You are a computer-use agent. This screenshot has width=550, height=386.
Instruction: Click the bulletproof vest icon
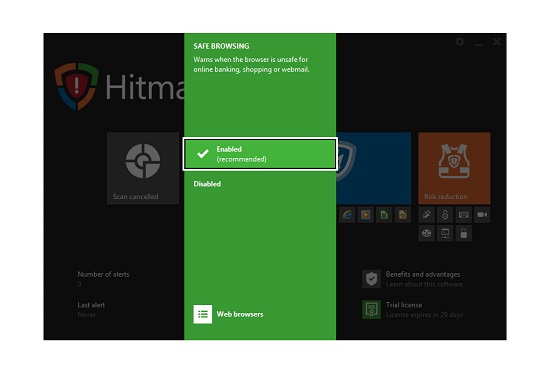(454, 161)
